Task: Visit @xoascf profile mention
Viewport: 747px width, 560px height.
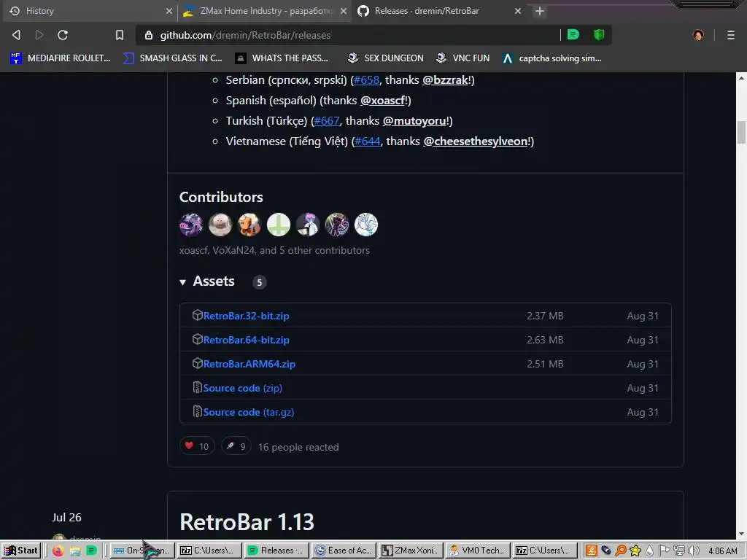Action: [x=382, y=101]
